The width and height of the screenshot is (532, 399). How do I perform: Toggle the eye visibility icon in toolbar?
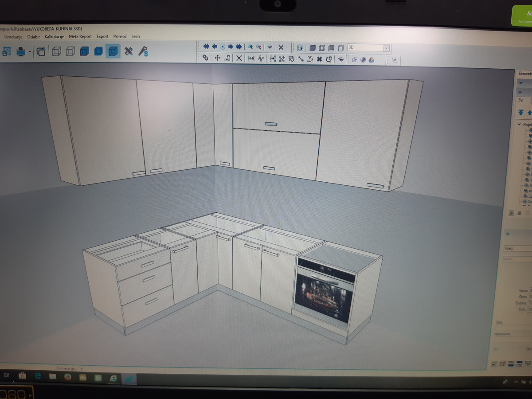341,59
